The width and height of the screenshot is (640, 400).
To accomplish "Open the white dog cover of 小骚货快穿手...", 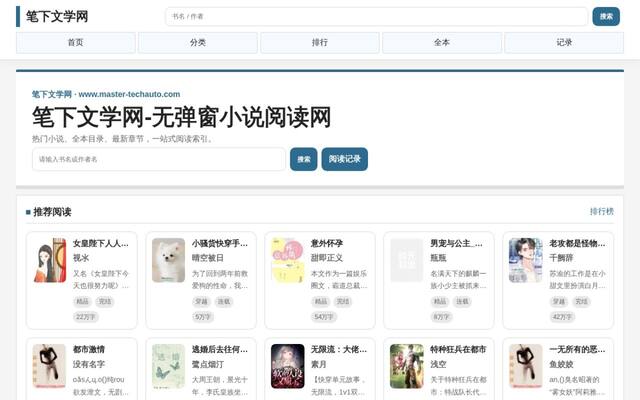I will point(169,260).
